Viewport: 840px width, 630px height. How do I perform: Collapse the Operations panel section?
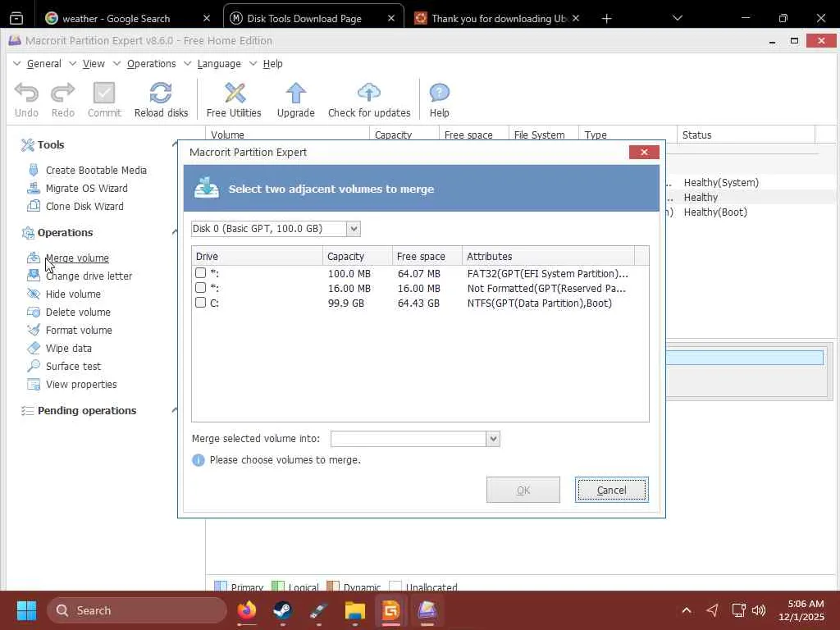(x=175, y=232)
